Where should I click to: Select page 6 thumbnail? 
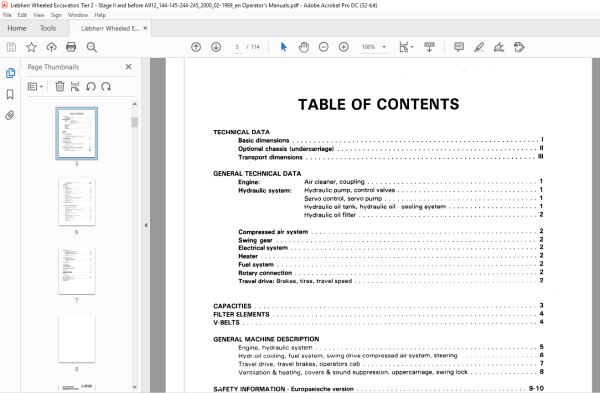point(77,202)
